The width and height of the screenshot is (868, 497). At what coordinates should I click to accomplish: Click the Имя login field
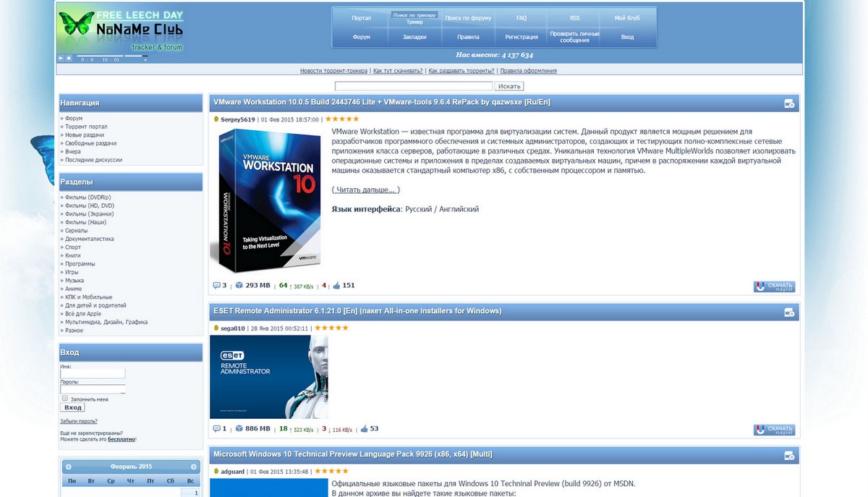point(92,373)
